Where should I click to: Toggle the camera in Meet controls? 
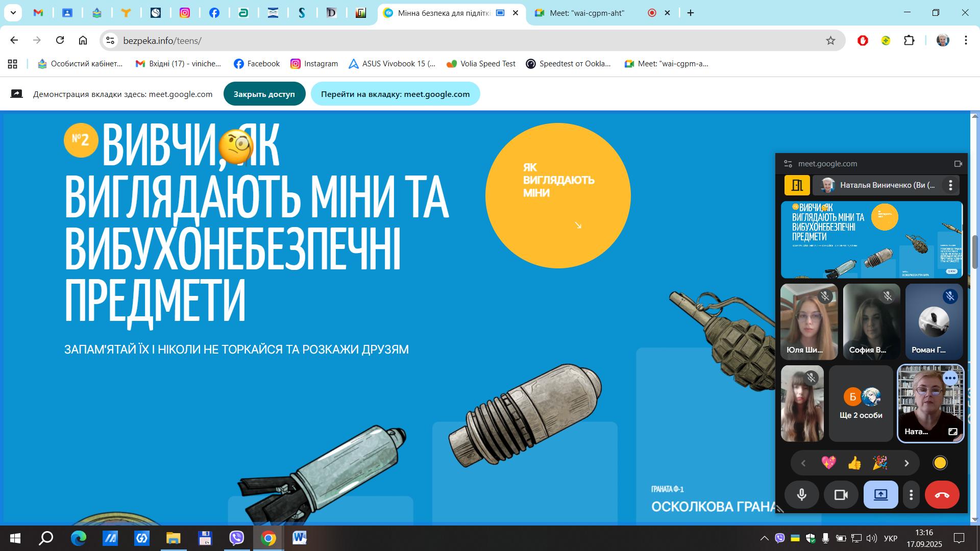point(841,495)
